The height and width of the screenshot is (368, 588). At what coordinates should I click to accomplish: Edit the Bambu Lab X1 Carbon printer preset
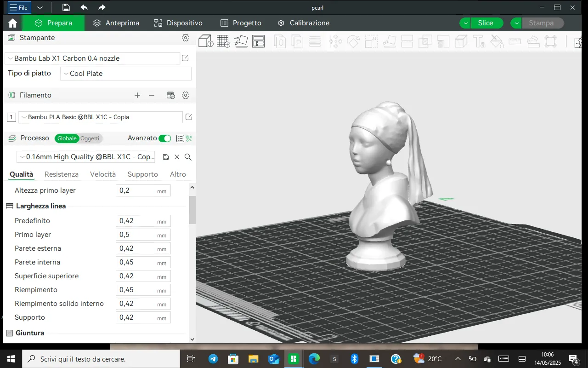(x=185, y=58)
